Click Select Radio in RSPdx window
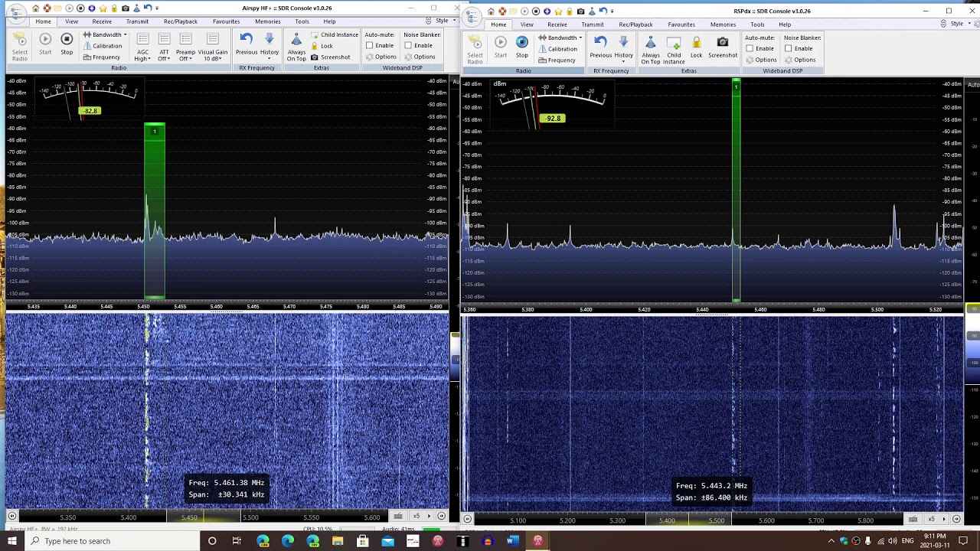The width and height of the screenshot is (980, 551). pos(475,48)
